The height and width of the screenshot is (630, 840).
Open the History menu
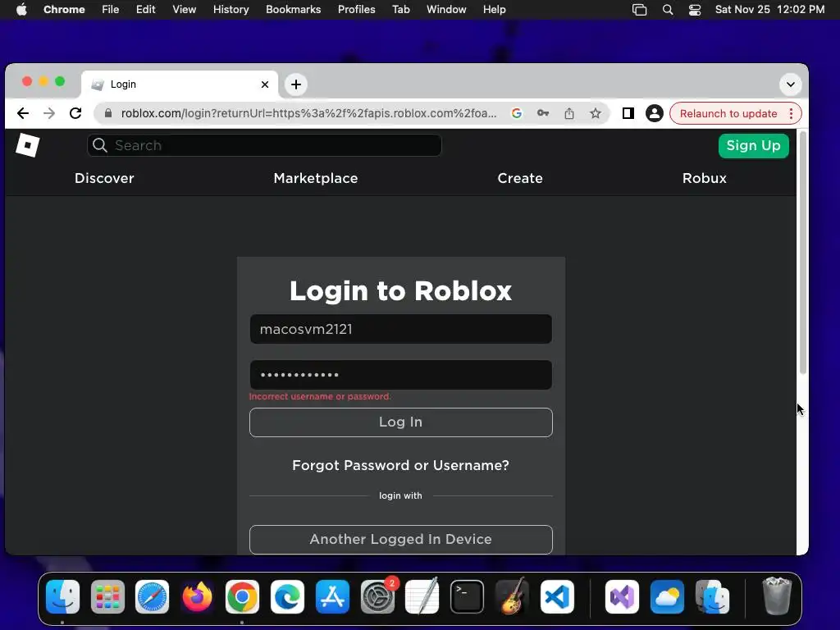click(x=231, y=9)
